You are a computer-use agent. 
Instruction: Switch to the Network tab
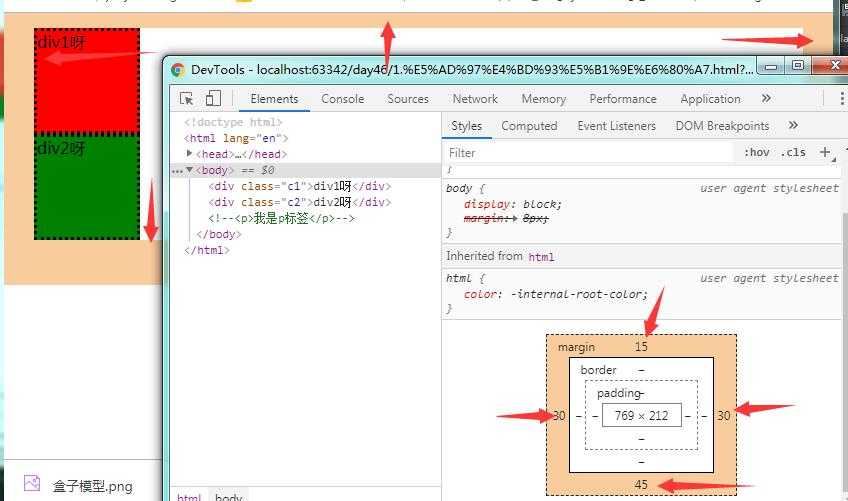[475, 99]
